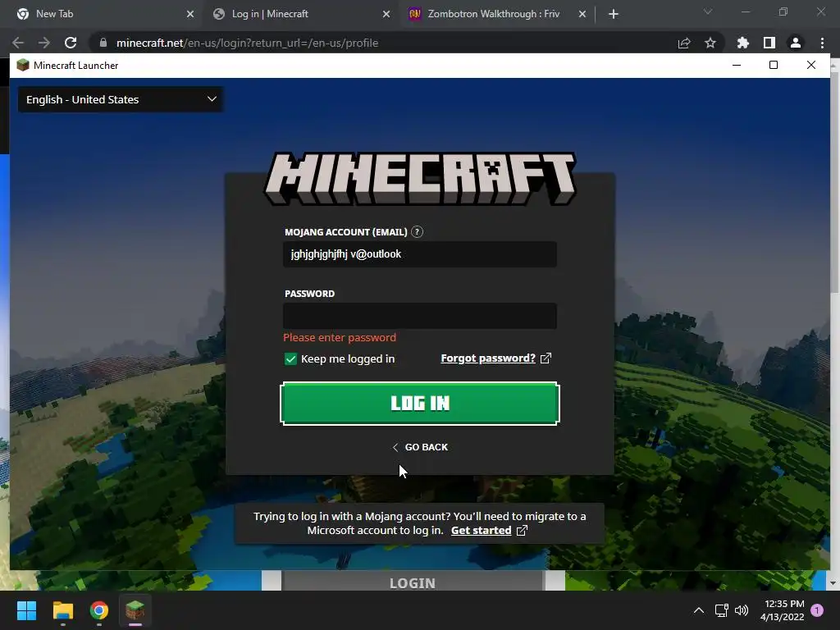The image size is (840, 630).
Task: Click the browser back arrow
Action: 18,43
